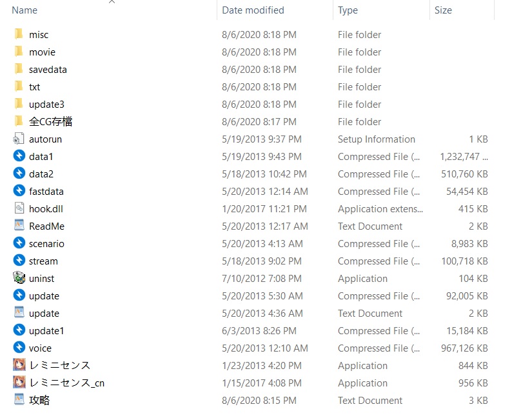Select the uninst application icon
The width and height of the screenshot is (512, 420).
pyautogui.click(x=19, y=278)
